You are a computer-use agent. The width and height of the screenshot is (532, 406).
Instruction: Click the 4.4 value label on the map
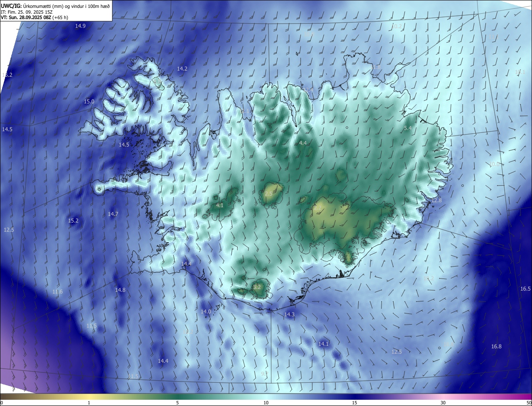pyautogui.click(x=303, y=143)
